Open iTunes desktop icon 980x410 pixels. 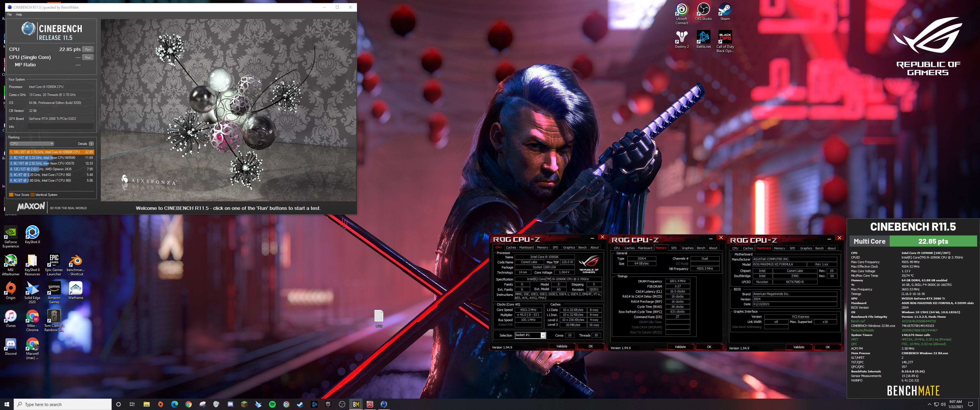[11, 318]
